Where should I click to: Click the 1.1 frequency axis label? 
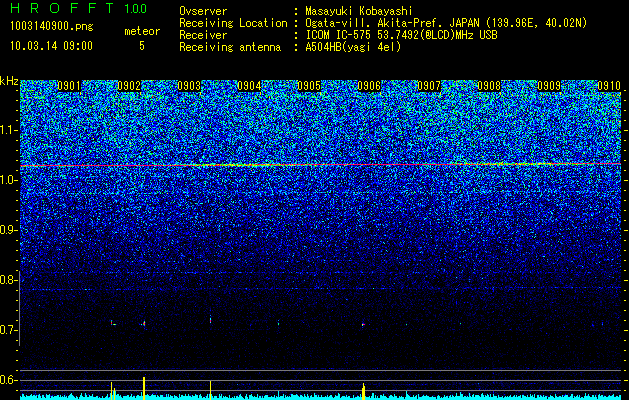tap(8, 130)
